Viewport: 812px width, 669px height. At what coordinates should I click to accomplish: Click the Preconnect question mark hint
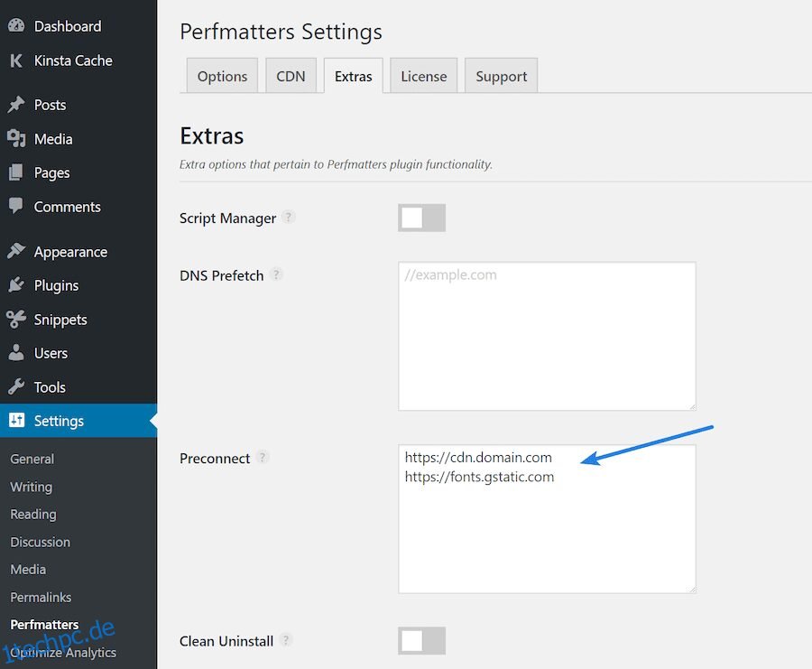[262, 457]
